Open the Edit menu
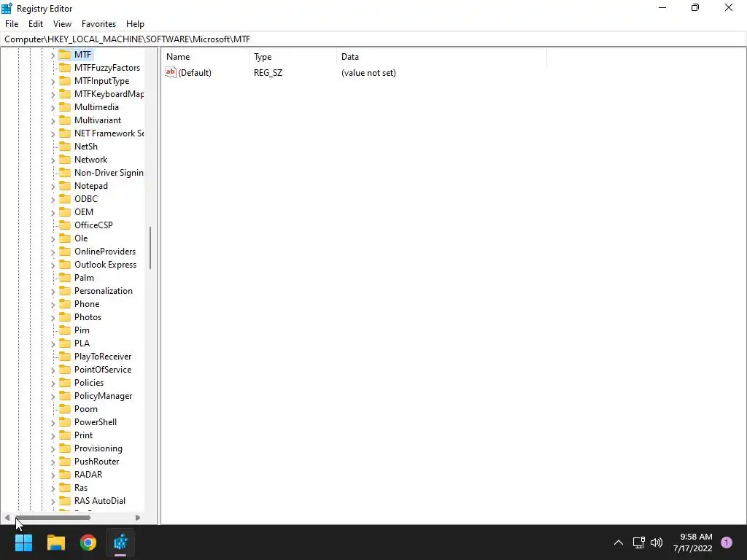 tap(36, 24)
